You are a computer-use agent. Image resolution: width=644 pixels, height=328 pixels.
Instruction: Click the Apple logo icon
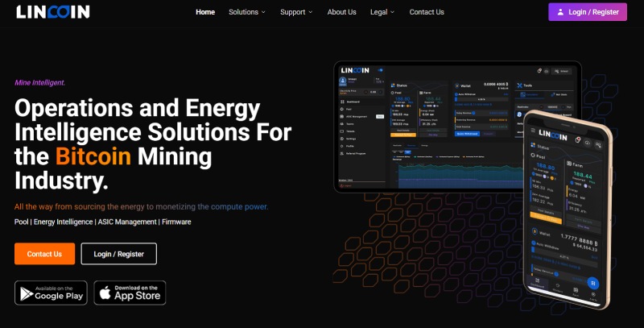(x=105, y=293)
